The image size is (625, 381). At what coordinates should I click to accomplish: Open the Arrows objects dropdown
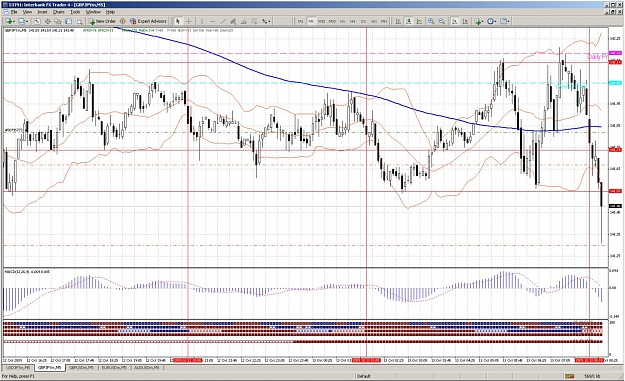[267, 21]
